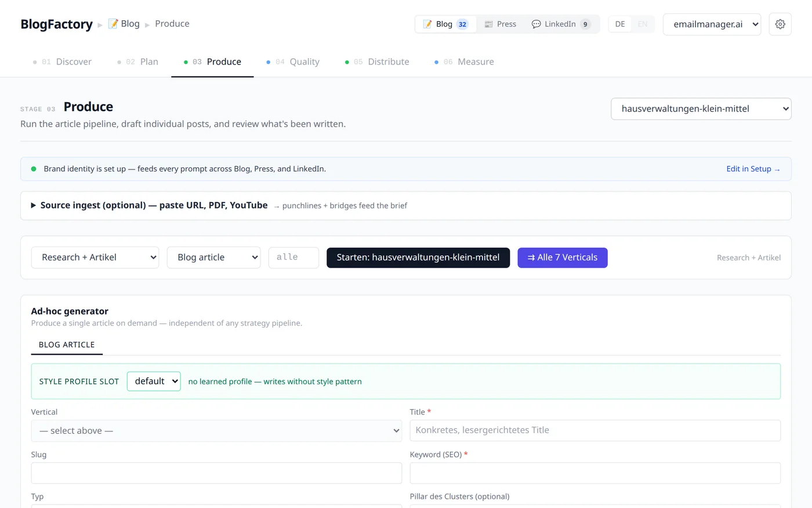The height and width of the screenshot is (508, 812).
Task: Focus the Keyword (SEO) input field
Action: (x=595, y=473)
